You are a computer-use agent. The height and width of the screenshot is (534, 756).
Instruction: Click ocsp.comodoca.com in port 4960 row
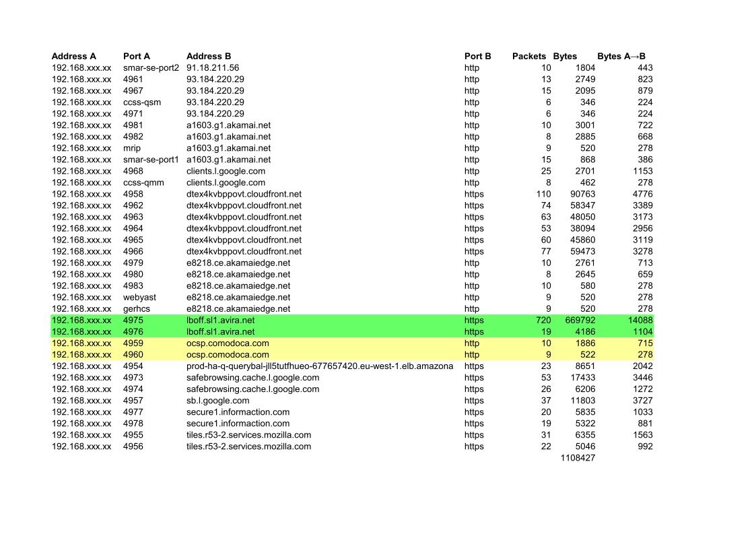click(228, 355)
